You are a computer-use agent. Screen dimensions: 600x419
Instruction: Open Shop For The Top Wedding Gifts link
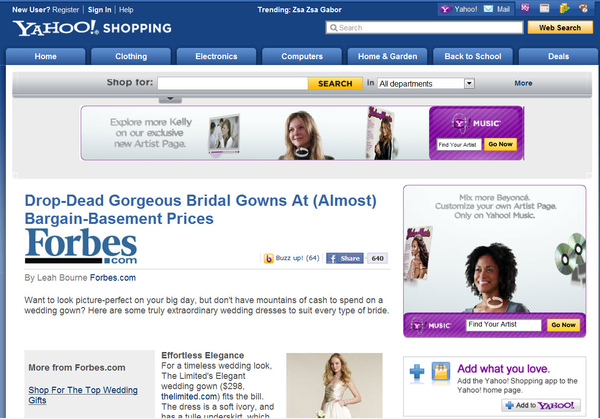(x=83, y=395)
